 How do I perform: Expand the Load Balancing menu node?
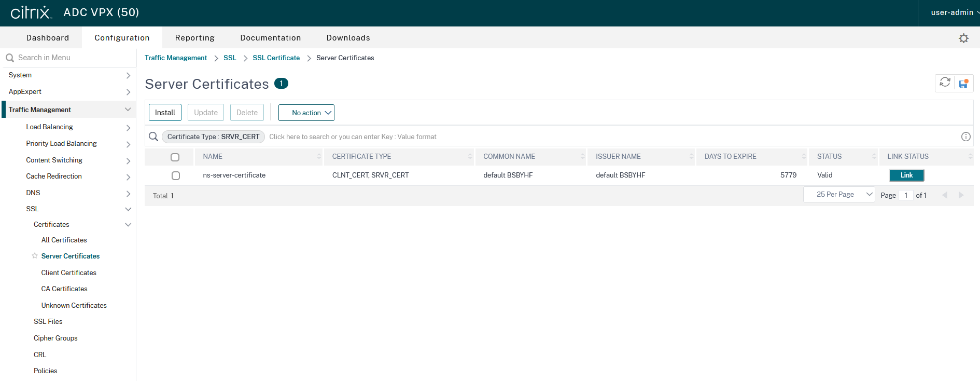[128, 127]
